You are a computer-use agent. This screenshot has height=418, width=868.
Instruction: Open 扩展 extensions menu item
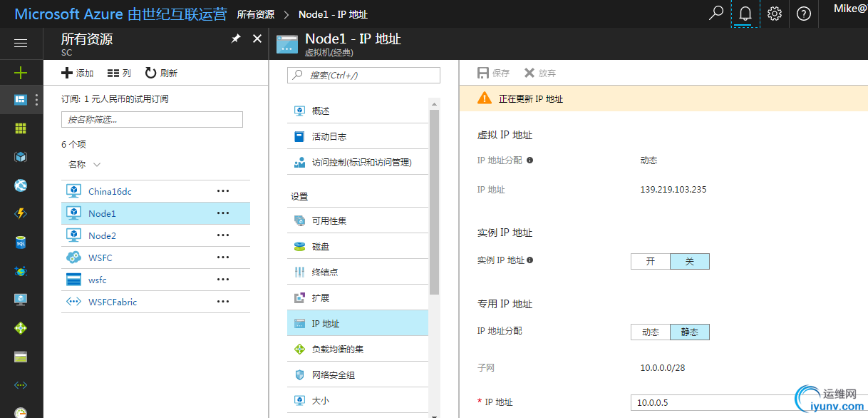tap(358, 297)
